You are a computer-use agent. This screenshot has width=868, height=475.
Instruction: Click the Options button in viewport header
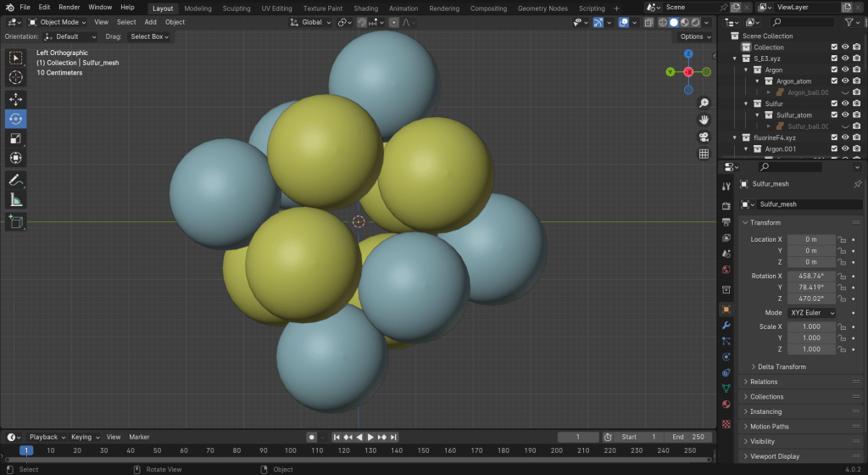(694, 36)
